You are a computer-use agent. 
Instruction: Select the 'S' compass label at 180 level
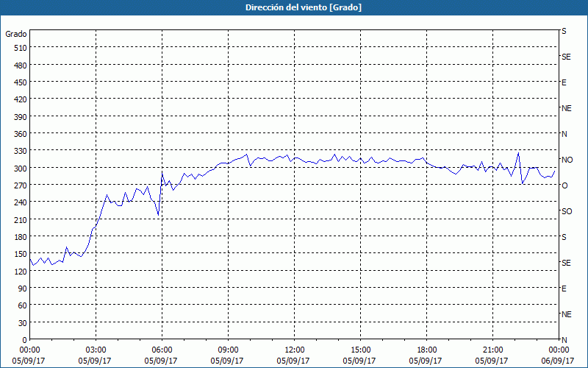[x=564, y=237]
